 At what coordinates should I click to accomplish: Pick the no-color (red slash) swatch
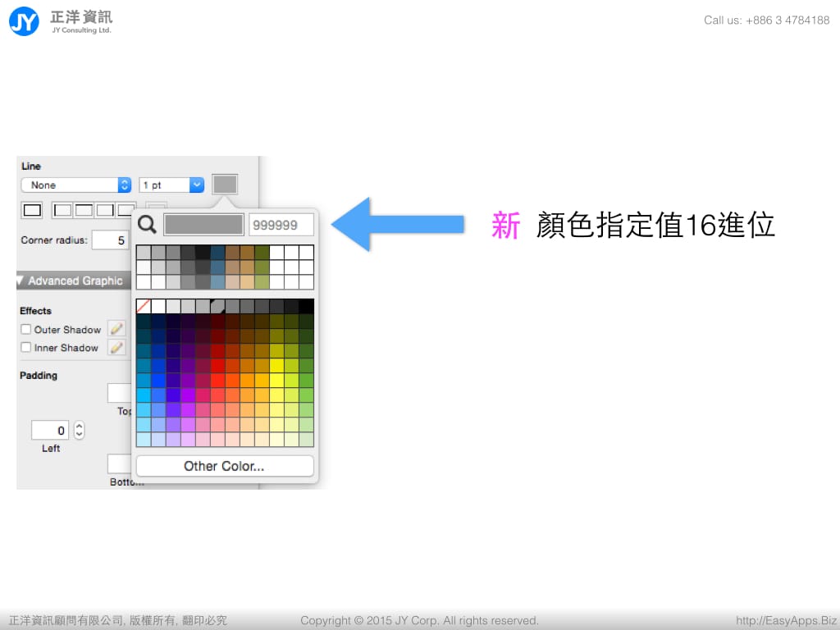(x=144, y=306)
